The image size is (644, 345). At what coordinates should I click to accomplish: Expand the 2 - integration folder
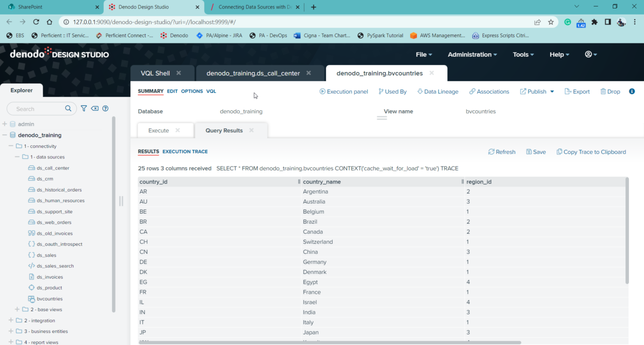click(x=11, y=320)
